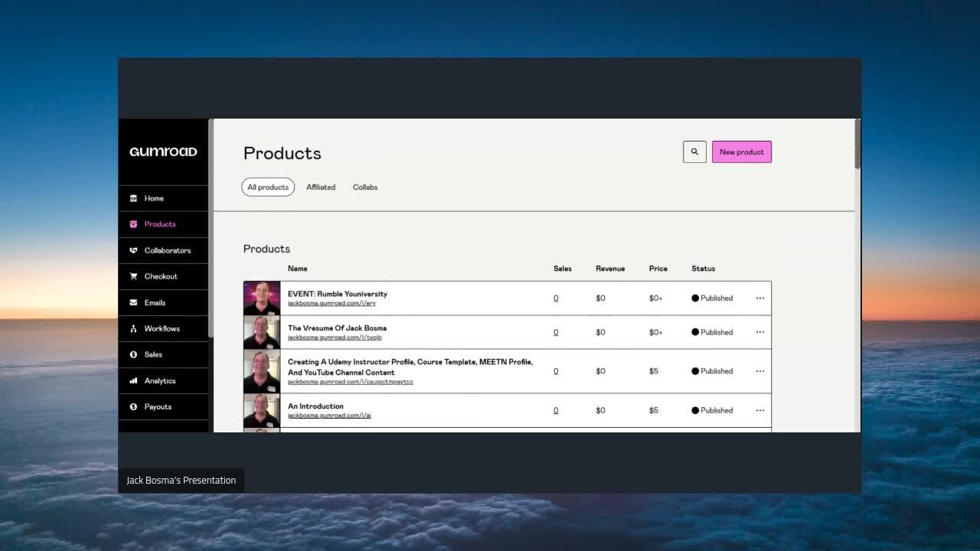
Task: Open The Vresume Of Jack Bosma product
Action: pos(337,328)
